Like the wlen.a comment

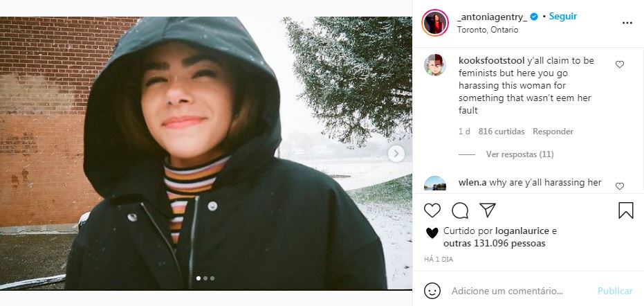pyautogui.click(x=620, y=186)
